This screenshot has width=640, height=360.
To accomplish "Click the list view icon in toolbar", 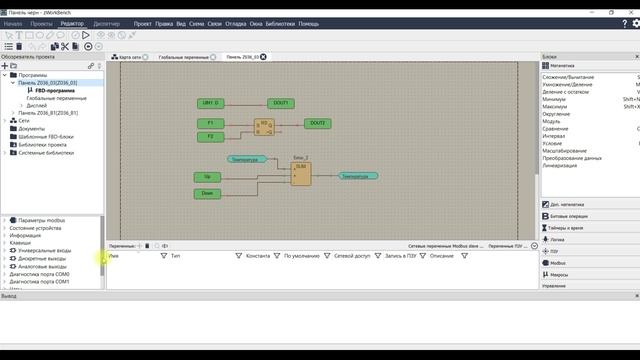I will [x=9, y=47].
